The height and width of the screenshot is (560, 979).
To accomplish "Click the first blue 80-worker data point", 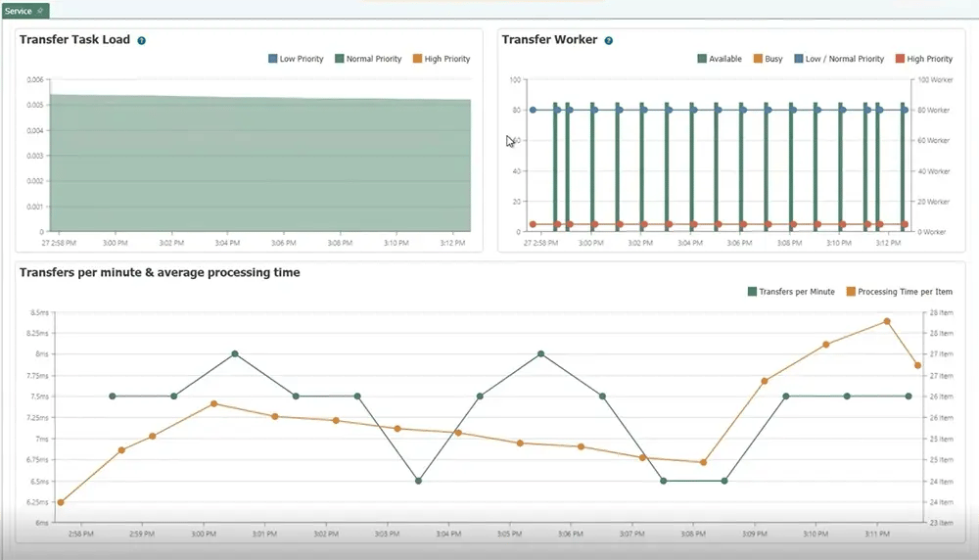I will point(533,110).
